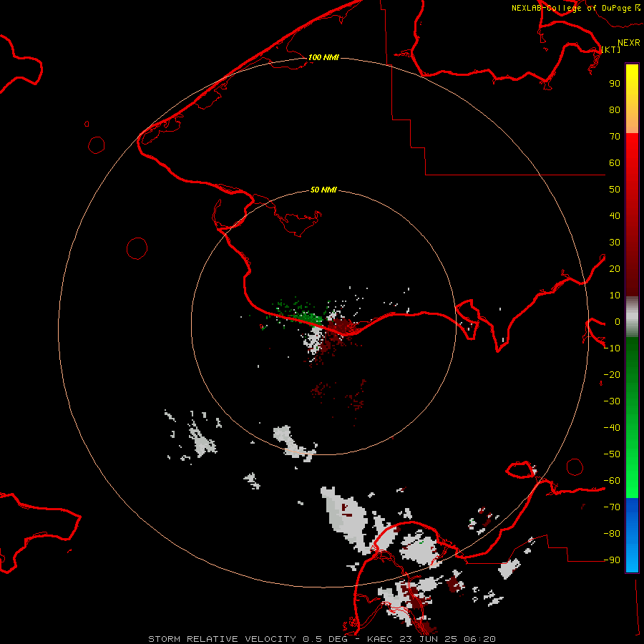The height and width of the screenshot is (644, 644).
Task: Click the -20 value on velocity scale
Action: 612,374
